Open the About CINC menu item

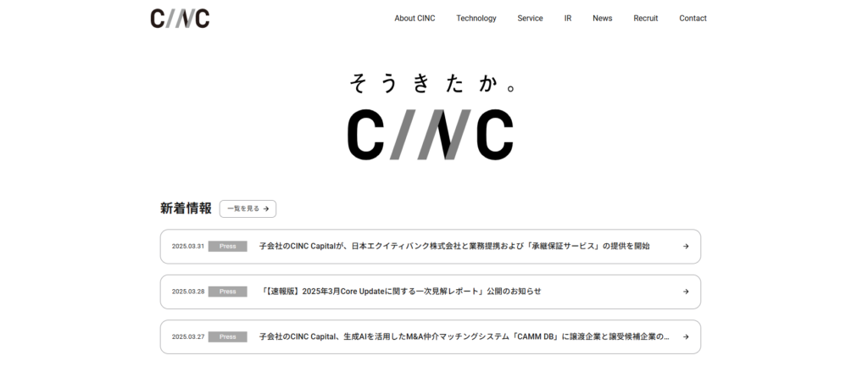point(415,19)
